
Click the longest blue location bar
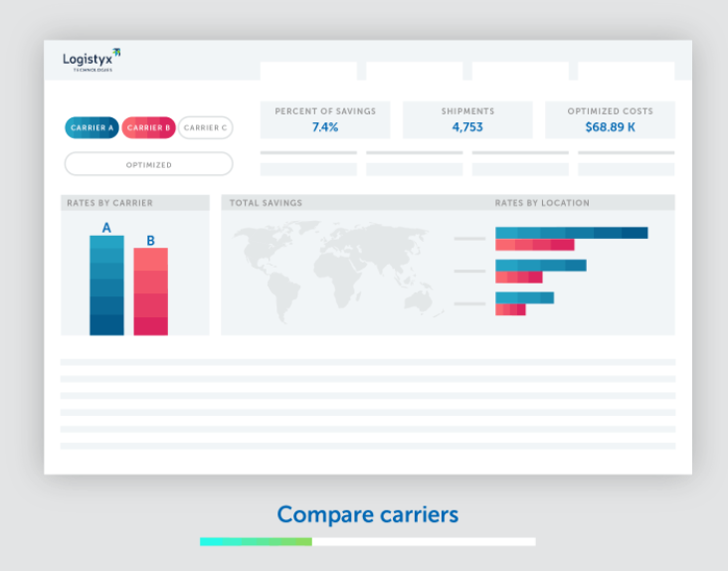(x=572, y=233)
